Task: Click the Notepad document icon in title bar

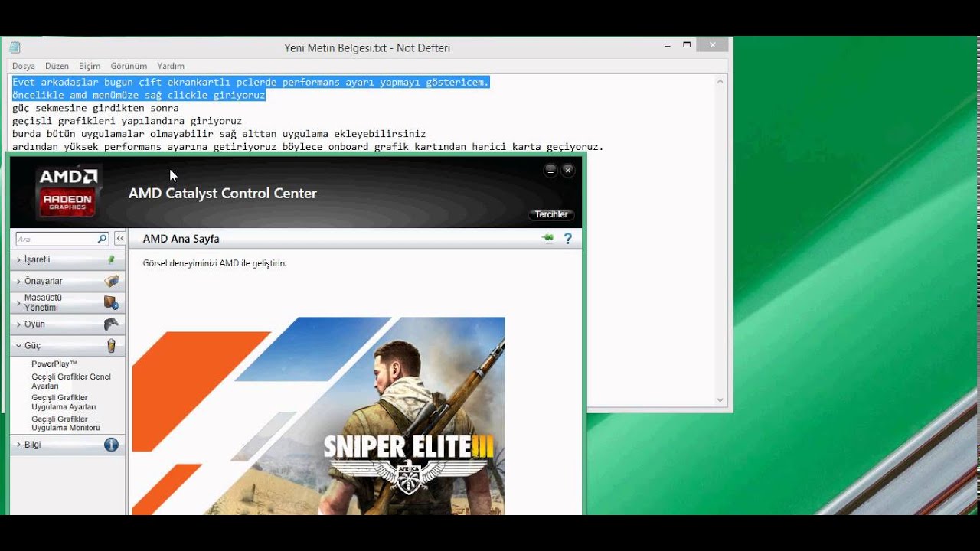Action: click(x=15, y=47)
